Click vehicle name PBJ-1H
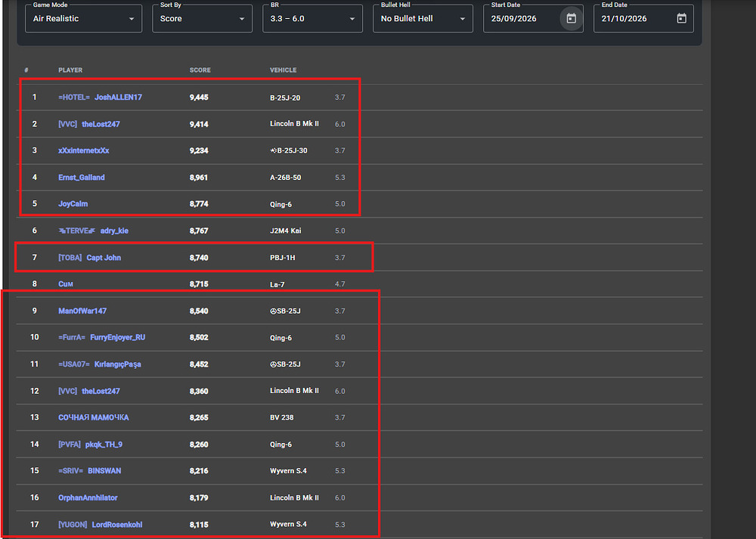Image resolution: width=756 pixels, height=539 pixels. pos(283,258)
